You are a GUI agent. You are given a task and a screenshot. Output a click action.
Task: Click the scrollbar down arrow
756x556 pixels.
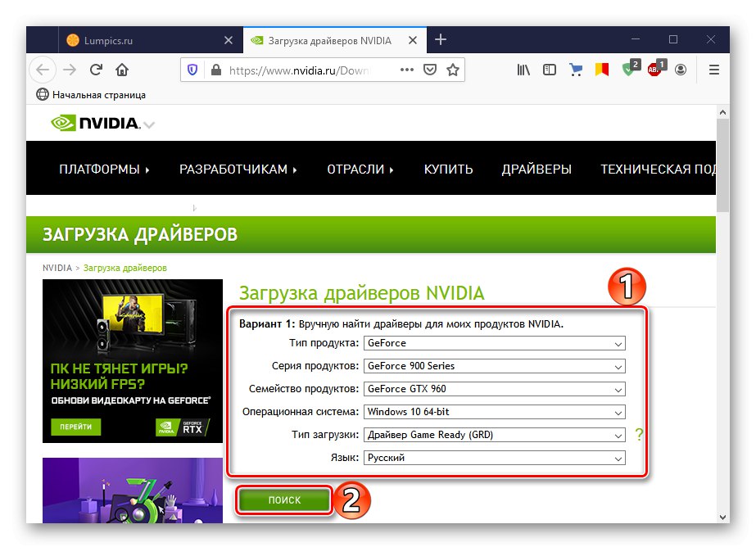coord(722,517)
